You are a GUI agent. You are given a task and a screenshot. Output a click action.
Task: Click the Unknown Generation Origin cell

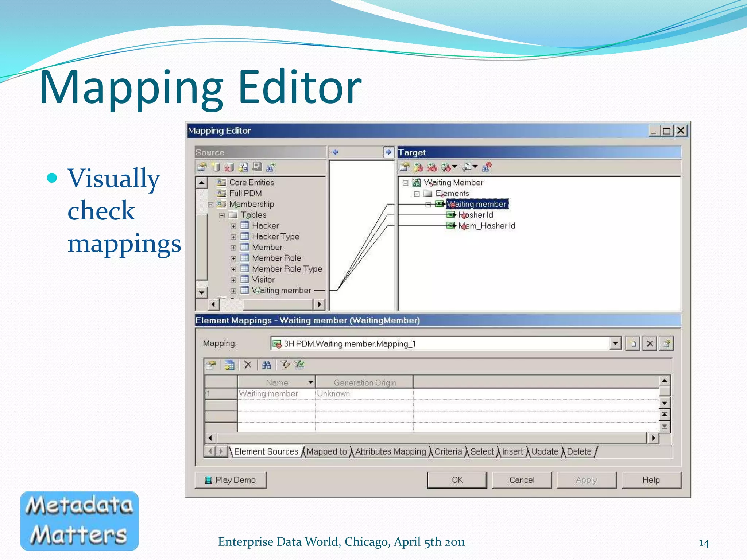point(364,394)
